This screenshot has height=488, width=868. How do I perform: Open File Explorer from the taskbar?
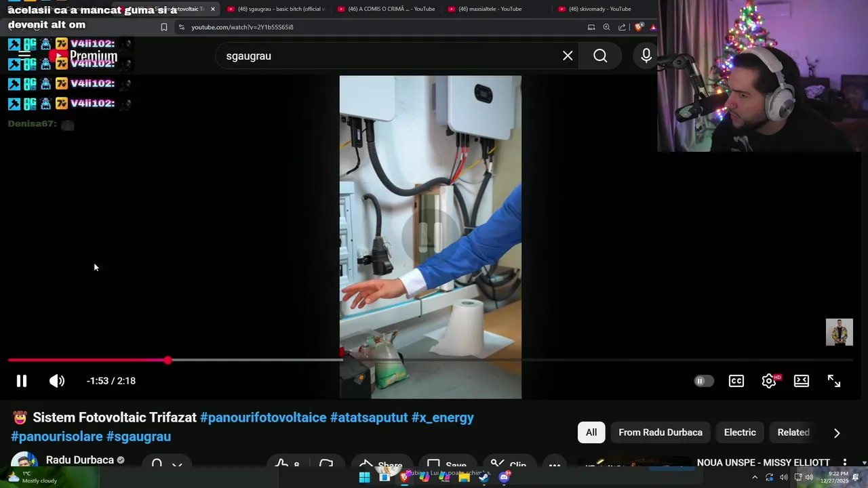(x=465, y=477)
